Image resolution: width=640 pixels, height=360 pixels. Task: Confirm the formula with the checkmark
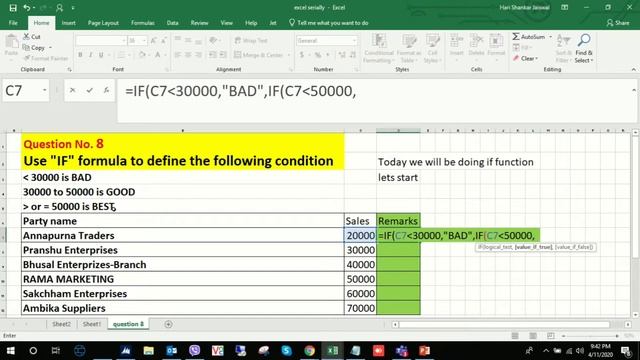(89, 90)
